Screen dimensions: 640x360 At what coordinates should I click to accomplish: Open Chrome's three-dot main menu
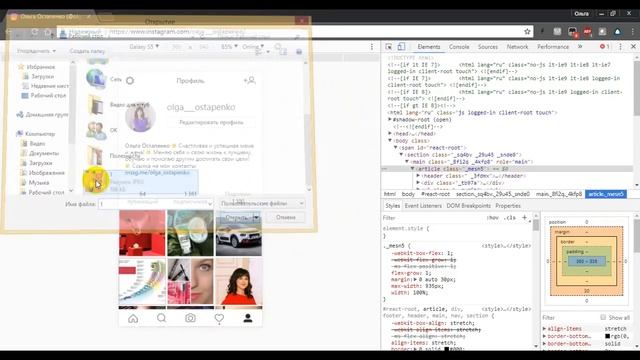(x=632, y=31)
